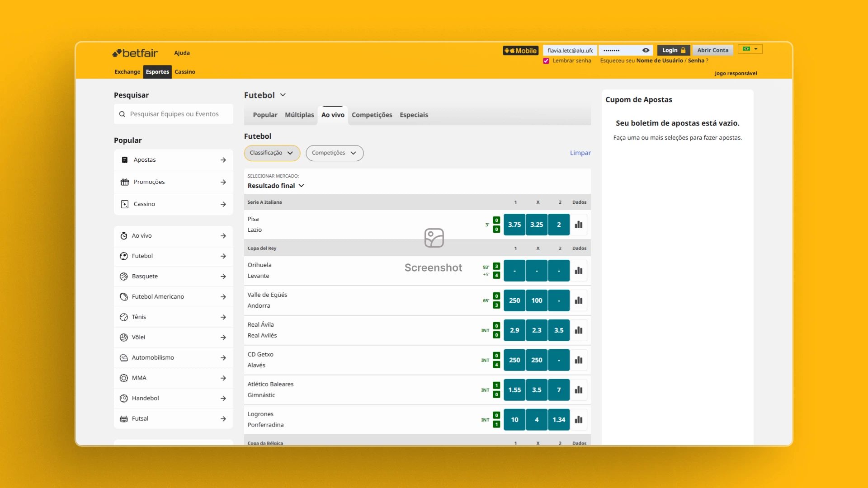
Task: Click the Tênis sport icon
Action: tap(123, 317)
